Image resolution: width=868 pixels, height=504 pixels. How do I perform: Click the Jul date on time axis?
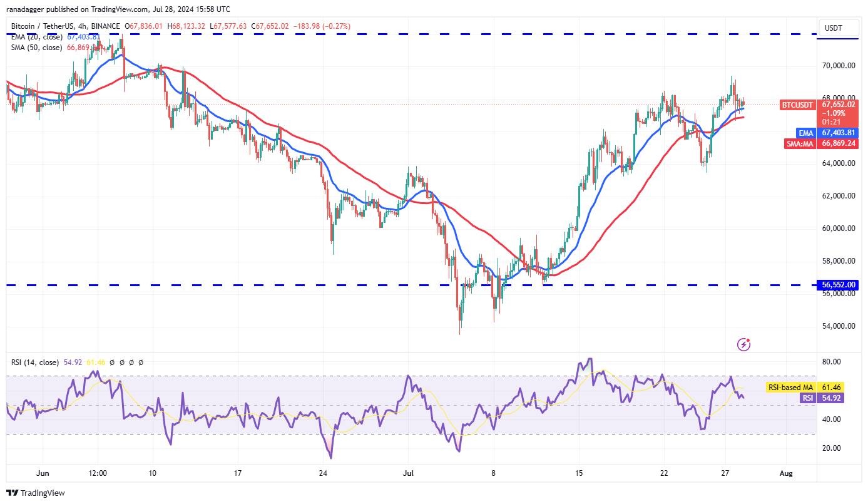point(409,473)
